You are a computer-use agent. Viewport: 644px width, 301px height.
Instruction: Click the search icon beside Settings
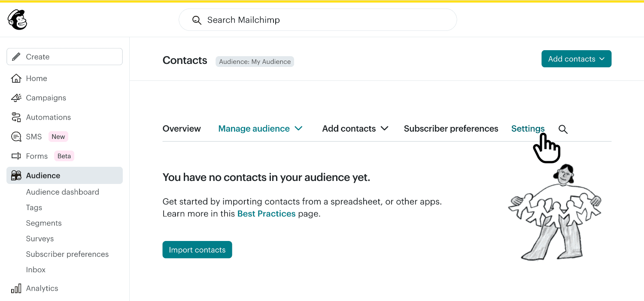(563, 129)
